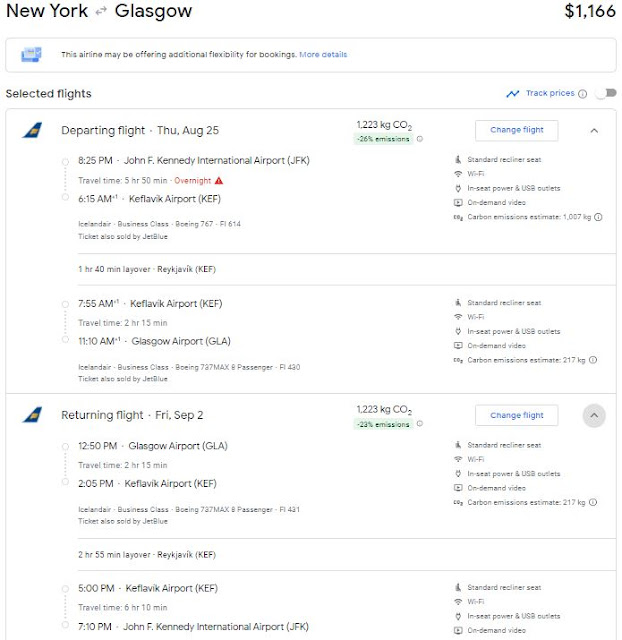Click the Track prices info icon

pyautogui.click(x=583, y=94)
